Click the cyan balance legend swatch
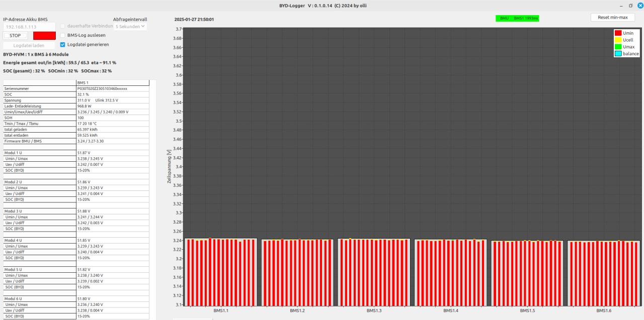 617,54
